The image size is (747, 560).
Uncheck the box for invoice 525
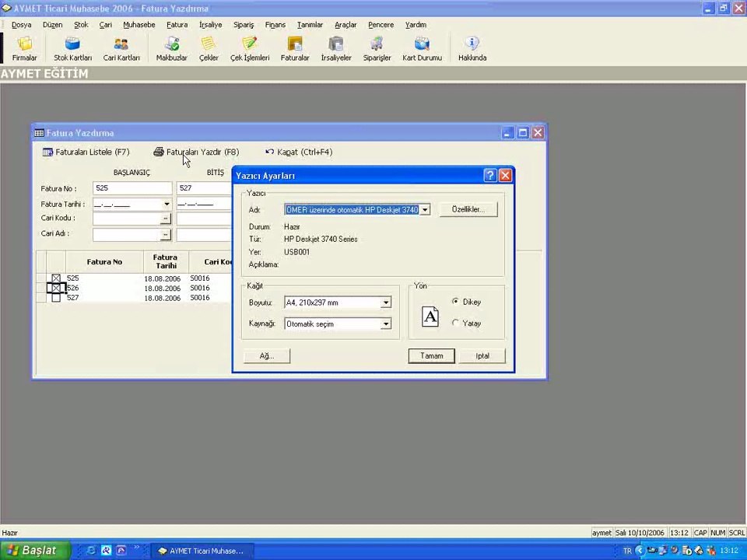coord(56,278)
